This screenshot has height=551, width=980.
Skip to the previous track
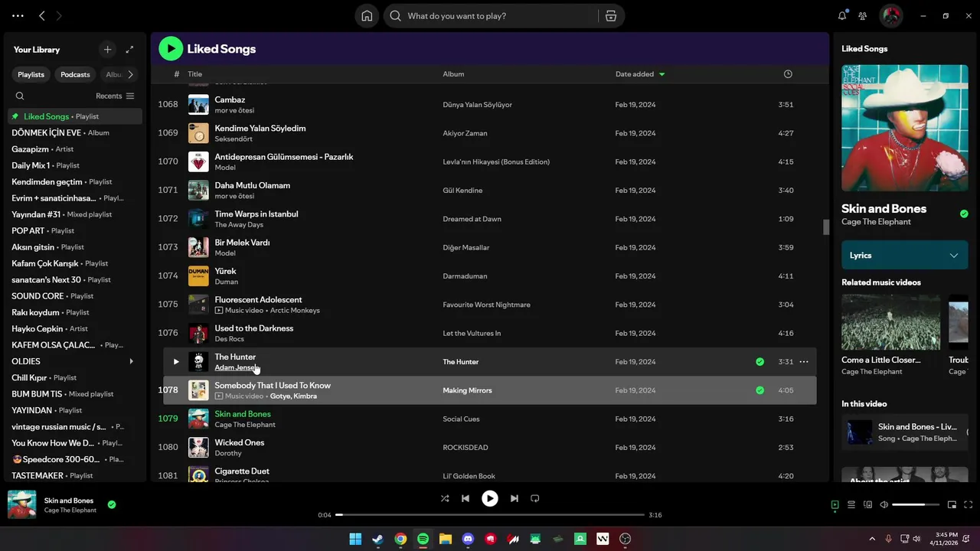(x=465, y=498)
